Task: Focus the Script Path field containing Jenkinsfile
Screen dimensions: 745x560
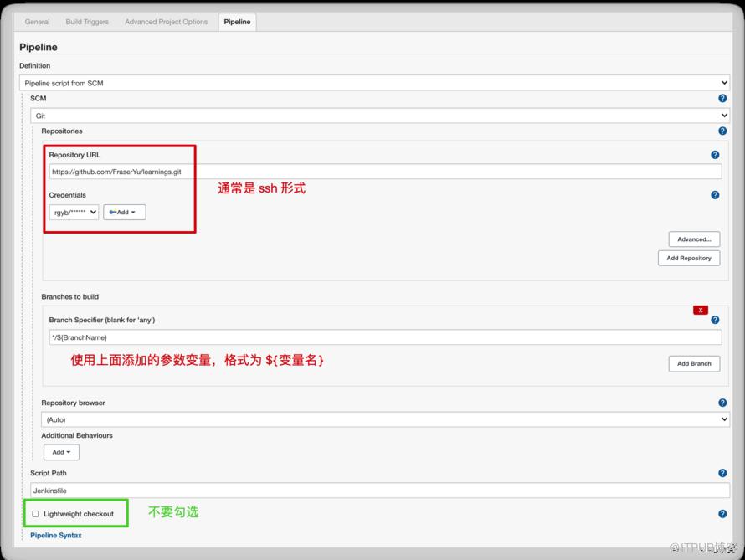Action: [380, 491]
